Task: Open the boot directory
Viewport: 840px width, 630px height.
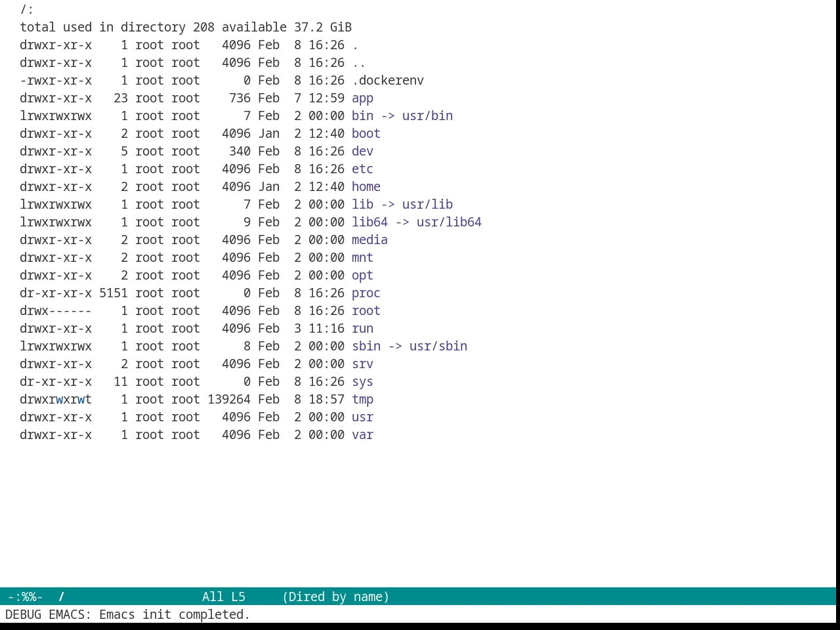Action: click(366, 133)
